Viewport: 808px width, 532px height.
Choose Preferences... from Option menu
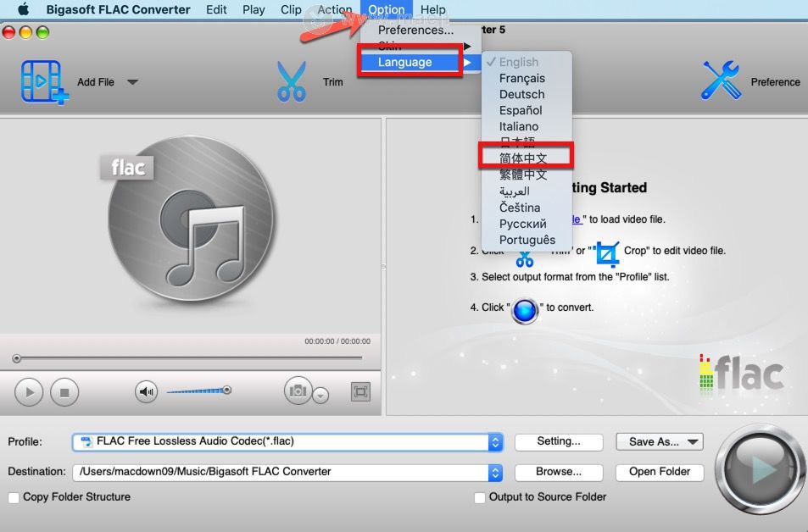pyautogui.click(x=415, y=30)
